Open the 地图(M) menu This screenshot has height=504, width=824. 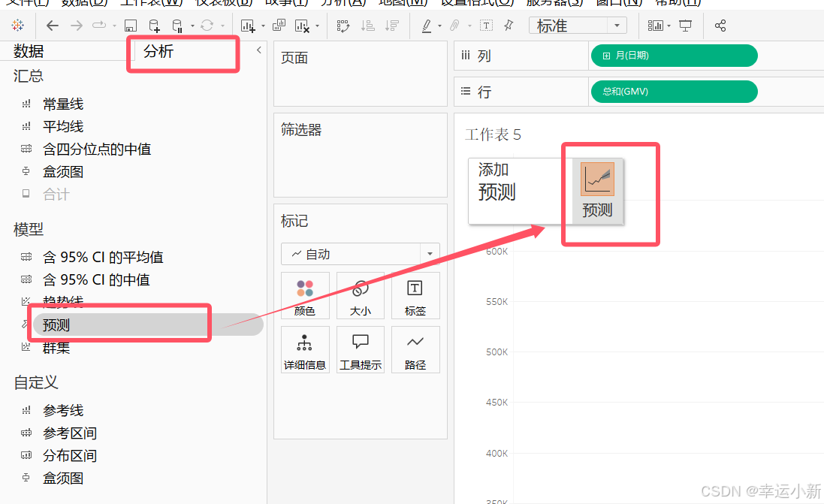coord(403,2)
